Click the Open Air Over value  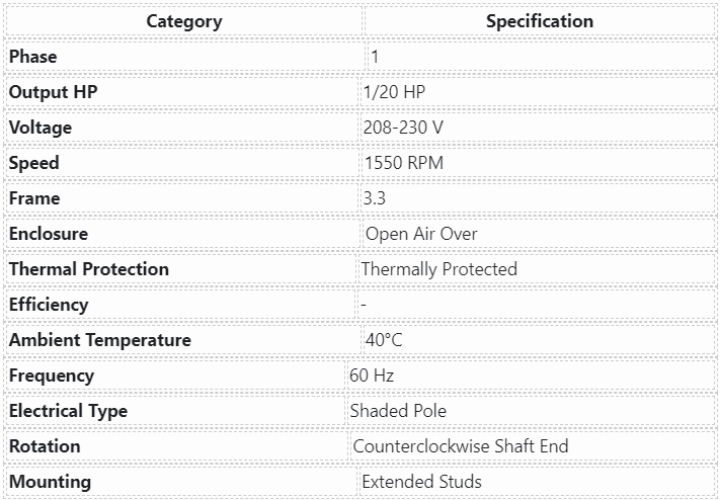[x=421, y=234]
